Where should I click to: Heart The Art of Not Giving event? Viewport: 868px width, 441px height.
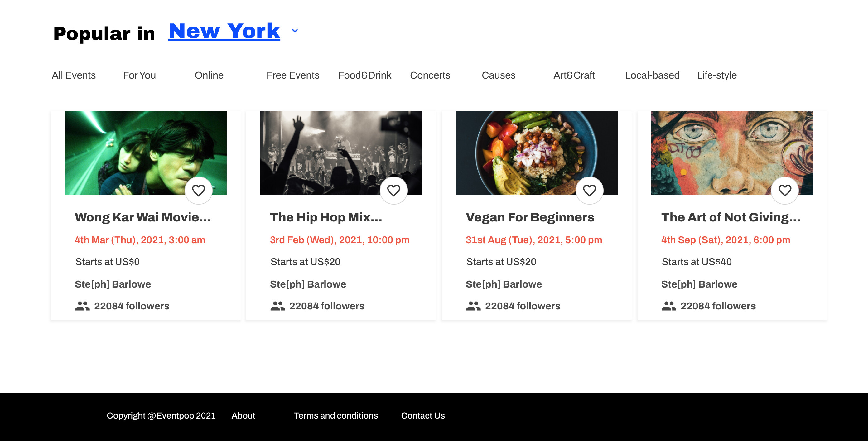click(x=785, y=191)
